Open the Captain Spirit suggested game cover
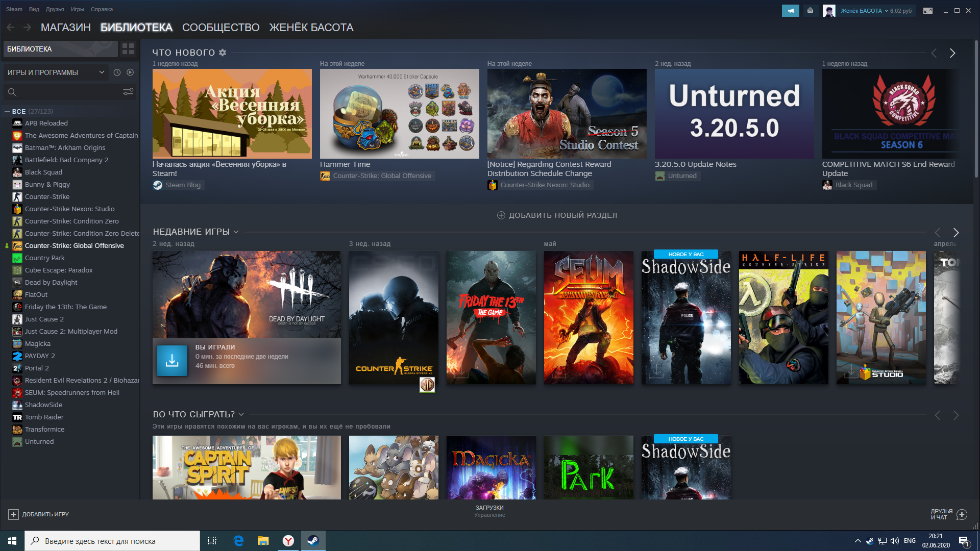 point(247,467)
